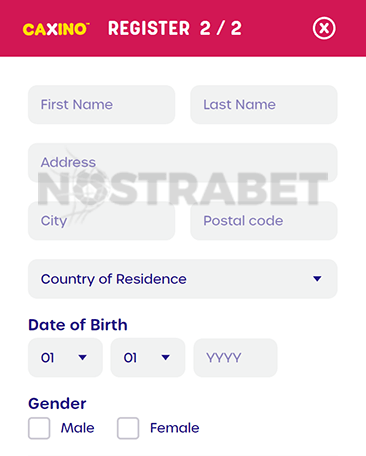
Task: Focus the Postal code field
Action: [264, 221]
